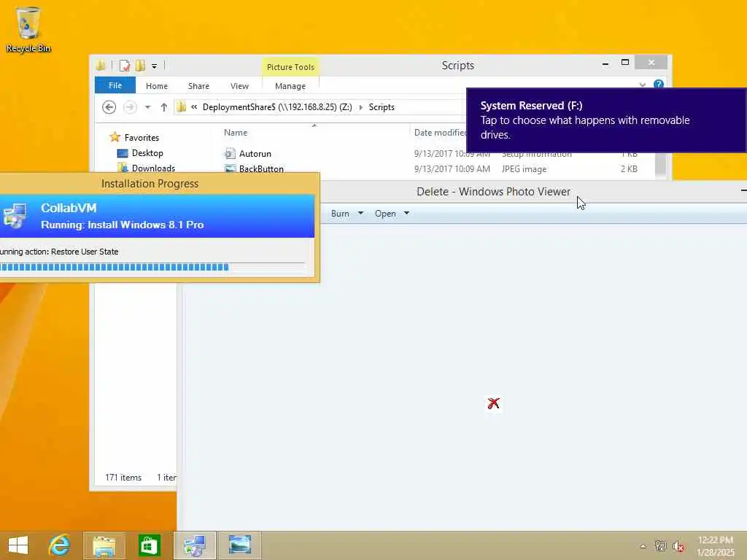Launch Internet Explorer from the taskbar
The image size is (747, 560).
click(60, 545)
